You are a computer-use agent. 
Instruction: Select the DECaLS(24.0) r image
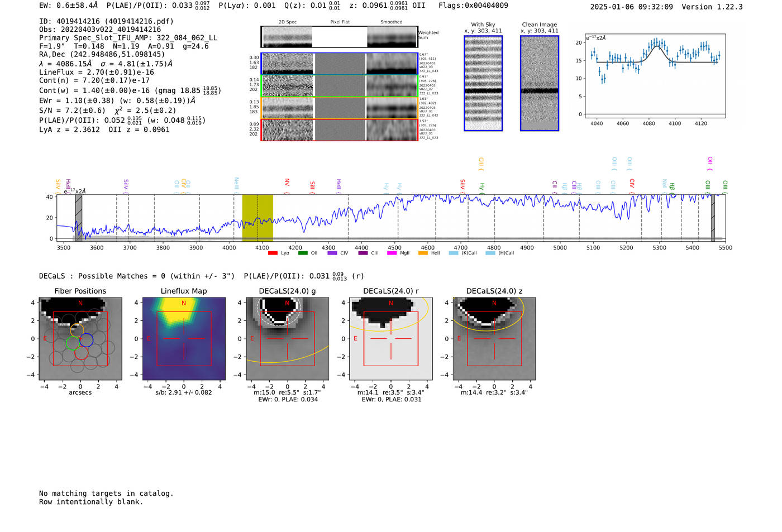tap(391, 339)
